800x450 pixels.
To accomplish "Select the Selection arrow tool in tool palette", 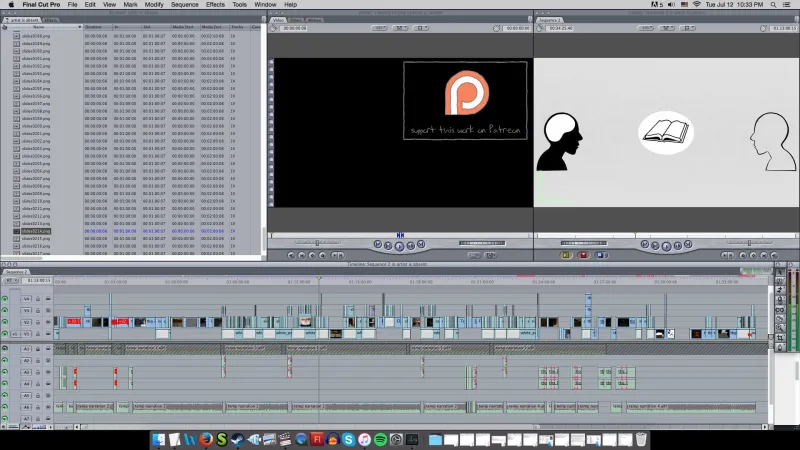I will 781,273.
